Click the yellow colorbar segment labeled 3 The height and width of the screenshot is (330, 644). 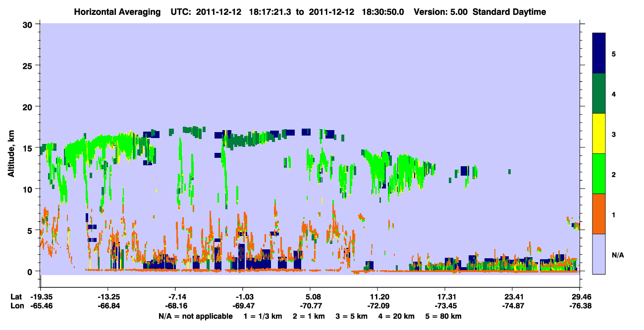[599, 134]
